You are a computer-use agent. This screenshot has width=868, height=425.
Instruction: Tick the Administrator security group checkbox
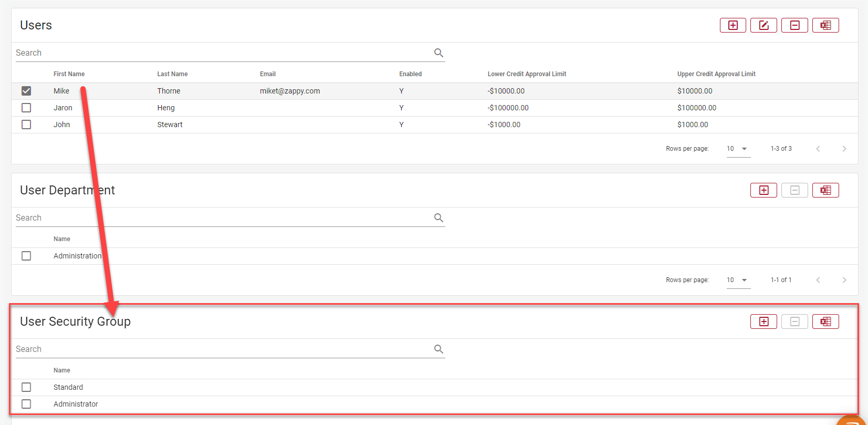(26, 404)
